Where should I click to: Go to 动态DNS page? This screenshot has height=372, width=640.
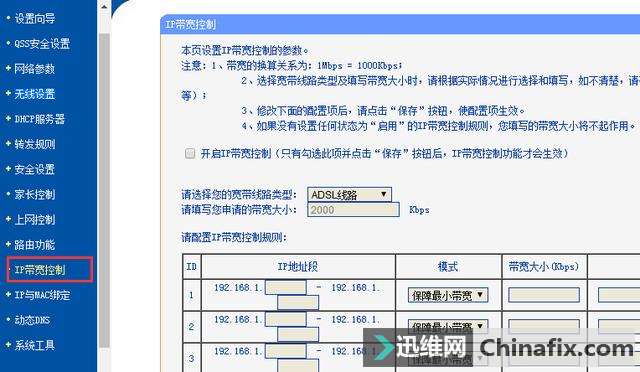tap(32, 320)
